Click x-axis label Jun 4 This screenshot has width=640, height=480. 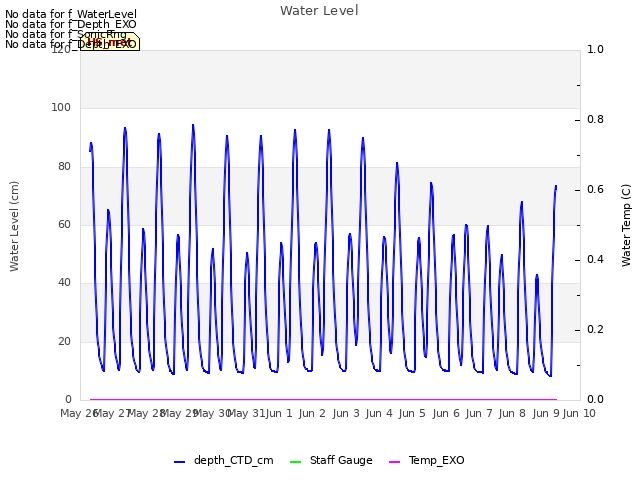pos(379,413)
